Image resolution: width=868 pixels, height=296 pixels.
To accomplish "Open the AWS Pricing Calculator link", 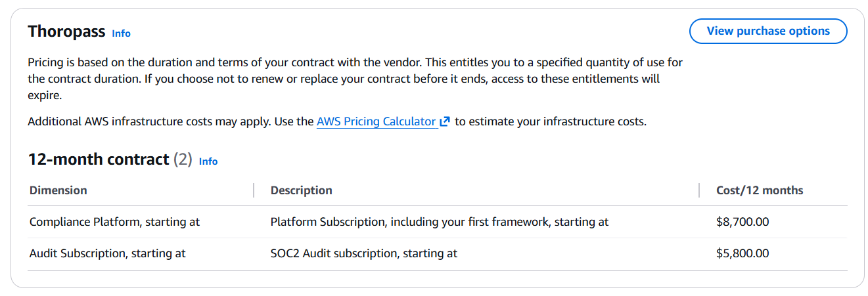I will [x=376, y=121].
